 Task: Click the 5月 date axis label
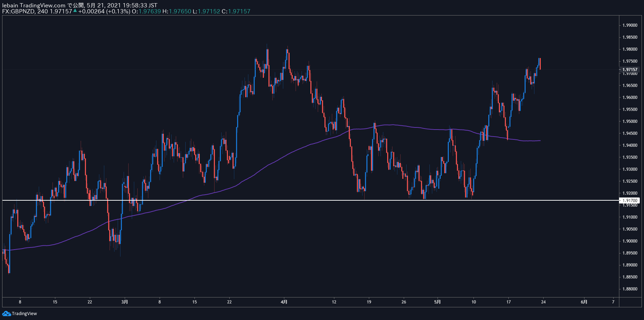[x=438, y=302]
